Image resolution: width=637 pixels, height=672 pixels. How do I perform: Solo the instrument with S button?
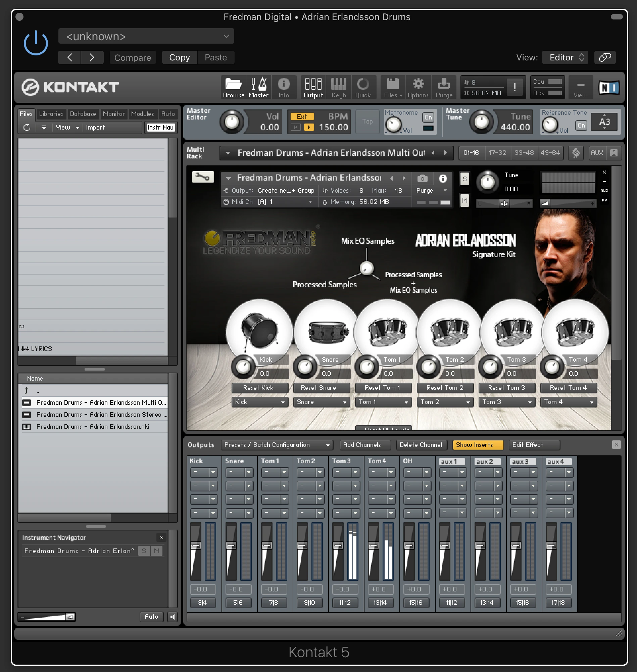tap(464, 179)
